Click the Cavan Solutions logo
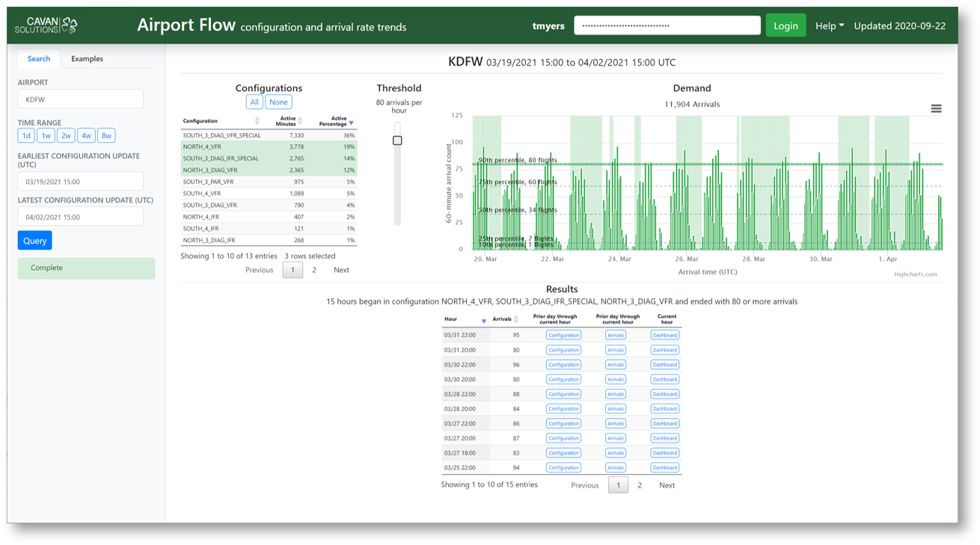The height and width of the screenshot is (545, 980). click(46, 25)
